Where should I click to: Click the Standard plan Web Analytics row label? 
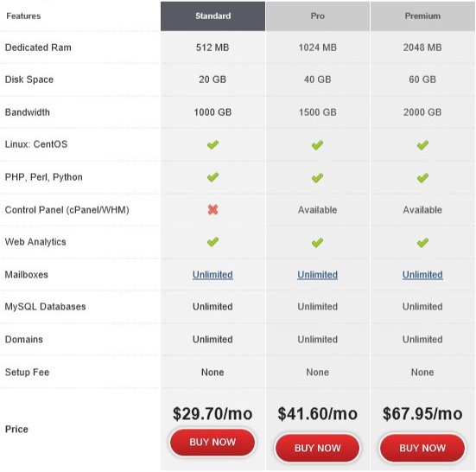click(35, 242)
